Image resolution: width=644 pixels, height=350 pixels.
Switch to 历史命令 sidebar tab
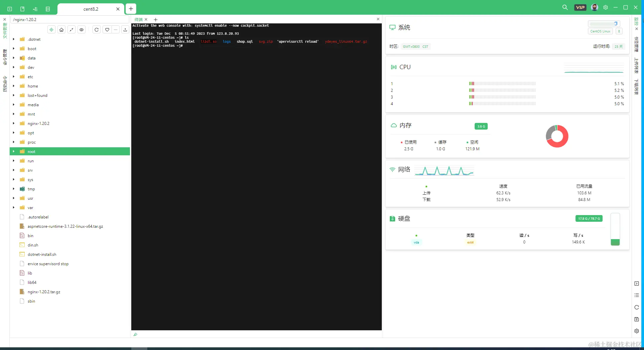pos(5,84)
